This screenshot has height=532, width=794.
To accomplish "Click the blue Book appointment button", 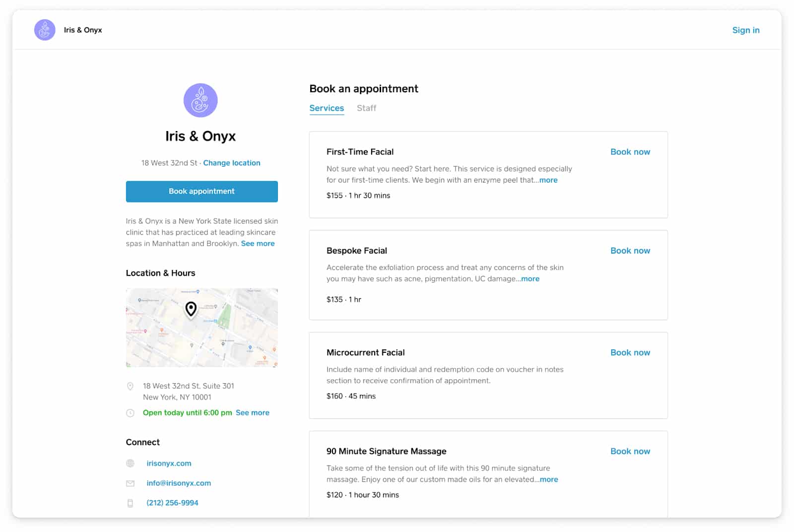I will click(201, 191).
